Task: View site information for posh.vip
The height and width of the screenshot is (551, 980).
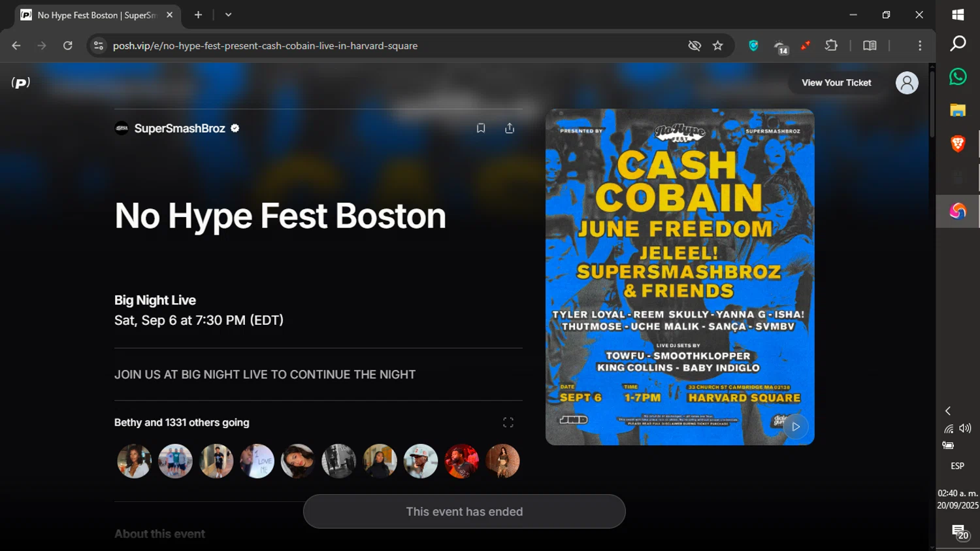Action: [x=99, y=46]
